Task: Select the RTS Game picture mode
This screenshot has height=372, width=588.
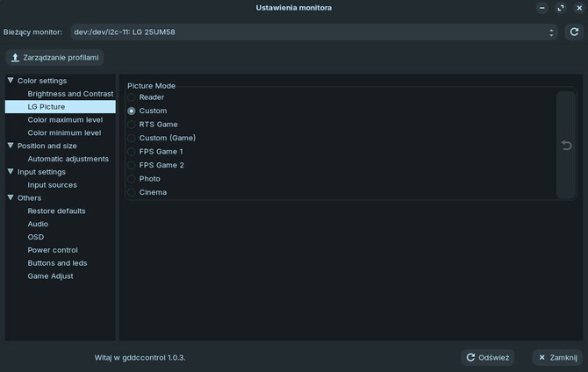Action: coord(132,125)
